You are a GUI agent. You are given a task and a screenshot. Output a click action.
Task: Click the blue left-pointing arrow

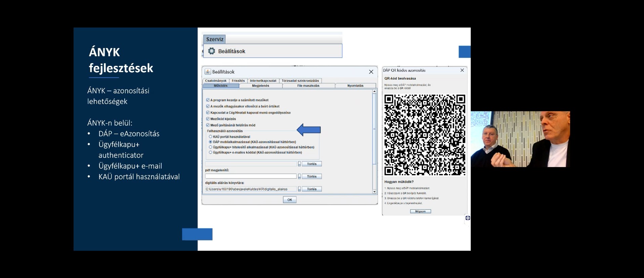point(309,130)
